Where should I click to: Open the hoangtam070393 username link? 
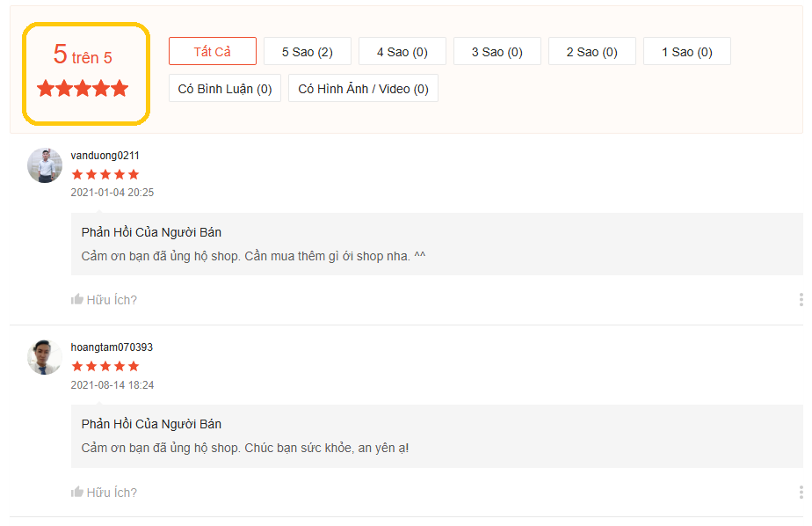pyautogui.click(x=112, y=347)
